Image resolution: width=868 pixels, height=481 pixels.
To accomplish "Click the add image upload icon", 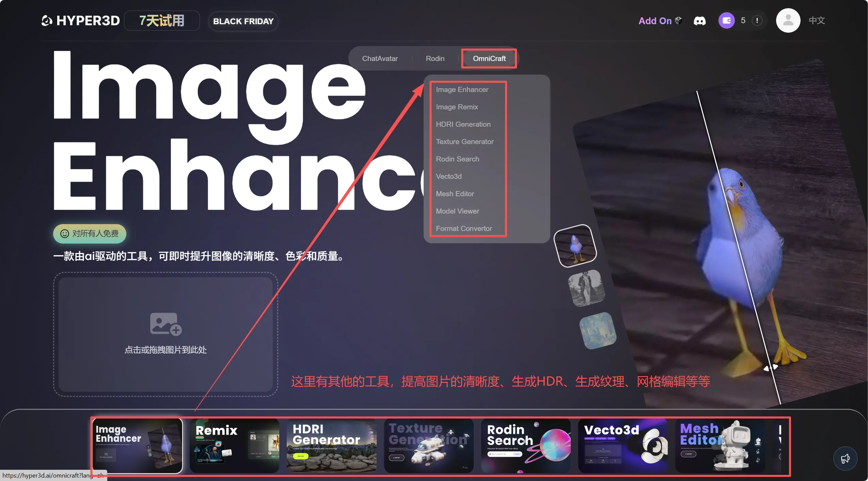I will coord(166,324).
